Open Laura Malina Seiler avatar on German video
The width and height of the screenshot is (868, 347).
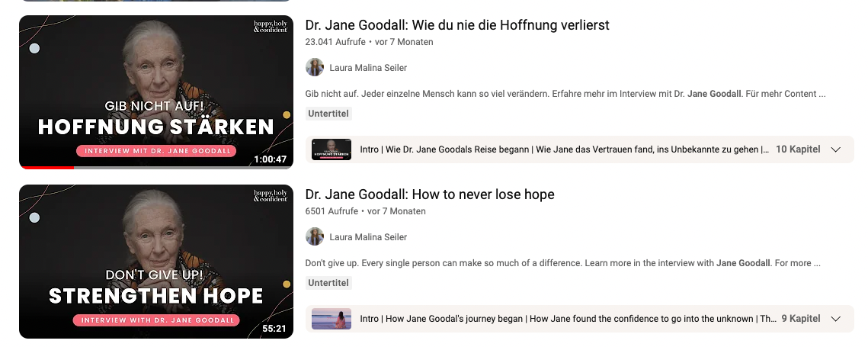[315, 67]
